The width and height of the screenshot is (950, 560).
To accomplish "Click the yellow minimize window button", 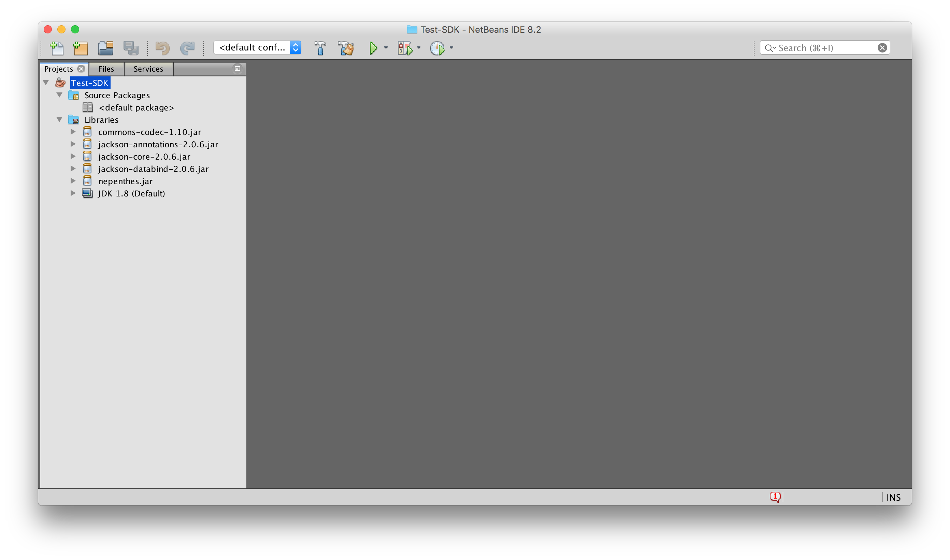I will pyautogui.click(x=61, y=29).
